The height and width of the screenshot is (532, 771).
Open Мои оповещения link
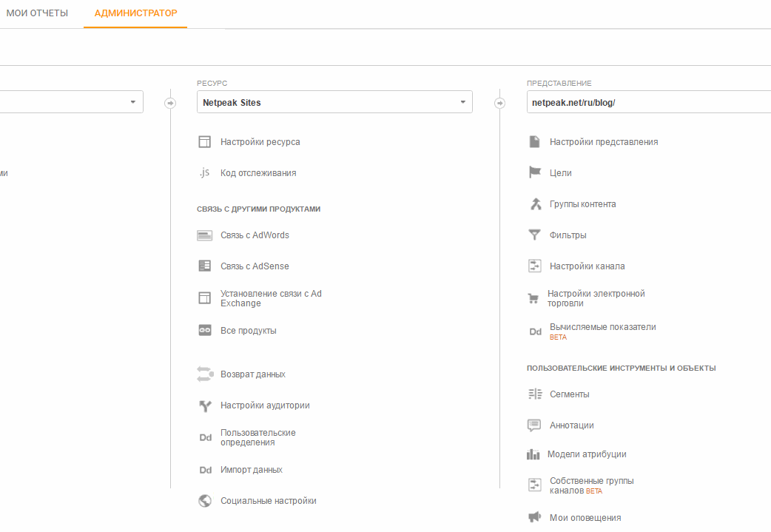(x=585, y=518)
